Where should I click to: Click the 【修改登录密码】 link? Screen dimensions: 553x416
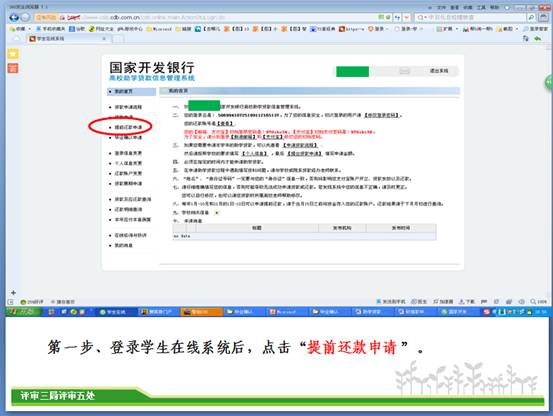[x=382, y=115]
